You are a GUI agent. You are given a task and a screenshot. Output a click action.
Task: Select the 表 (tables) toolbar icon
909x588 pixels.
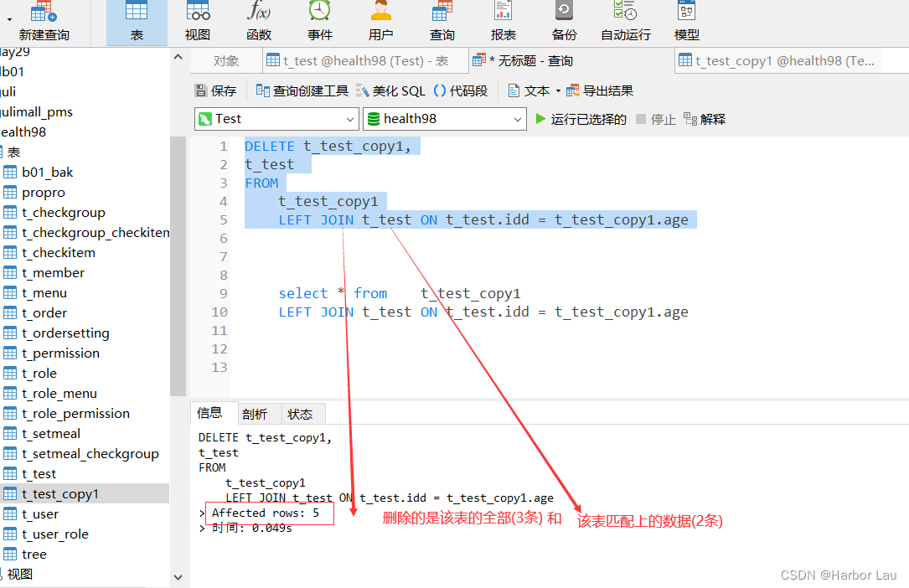click(x=137, y=22)
